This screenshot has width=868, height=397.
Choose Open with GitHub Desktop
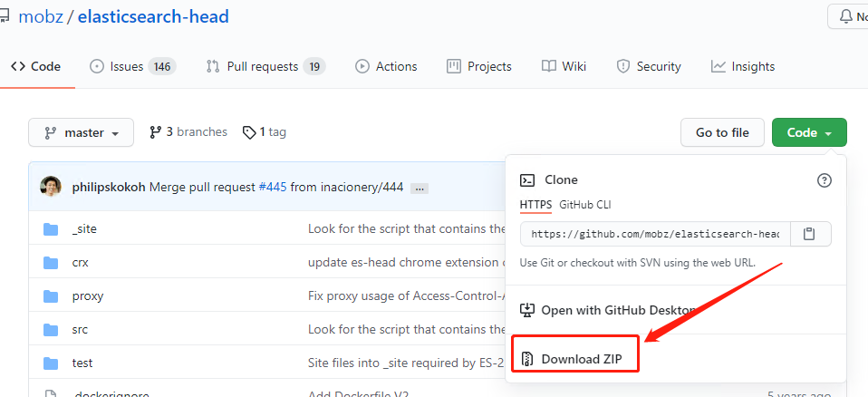tap(608, 310)
